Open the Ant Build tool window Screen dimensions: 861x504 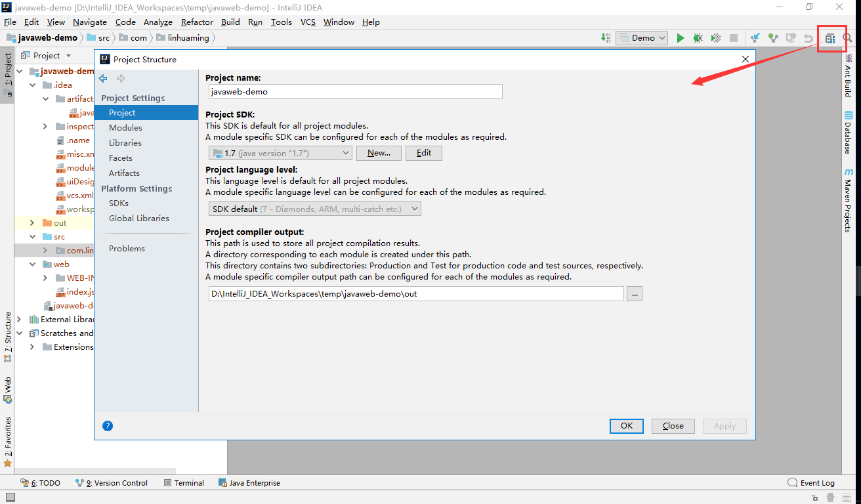848,75
